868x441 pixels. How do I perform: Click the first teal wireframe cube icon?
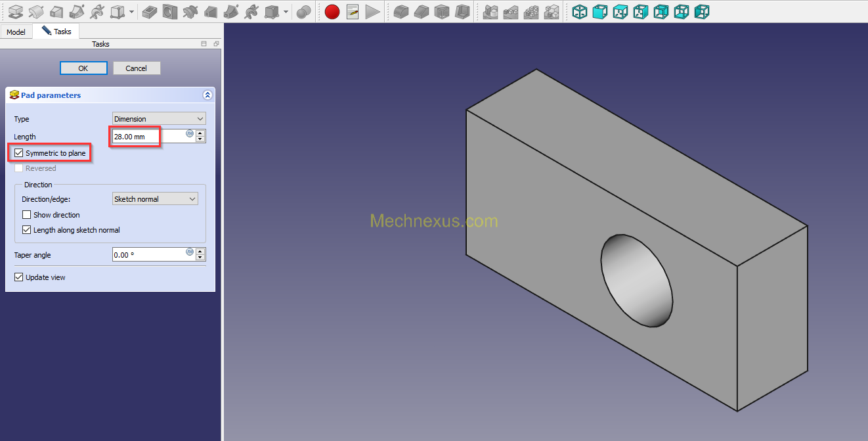pos(580,11)
